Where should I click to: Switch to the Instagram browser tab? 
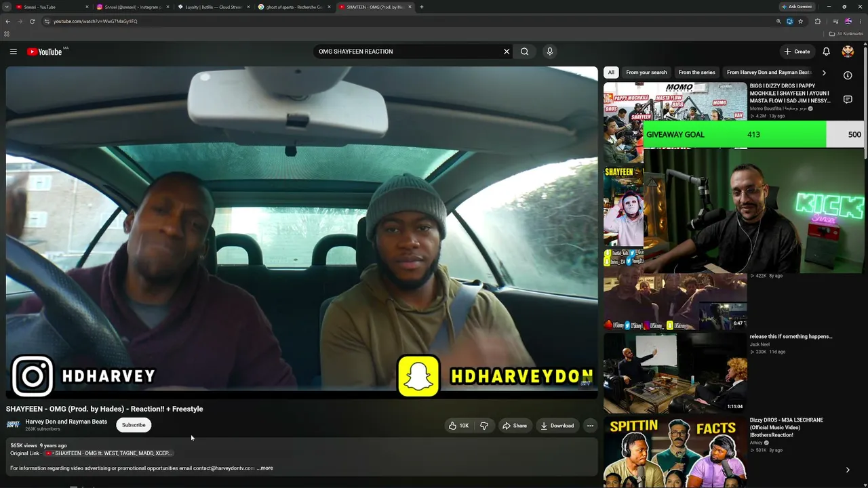[133, 7]
